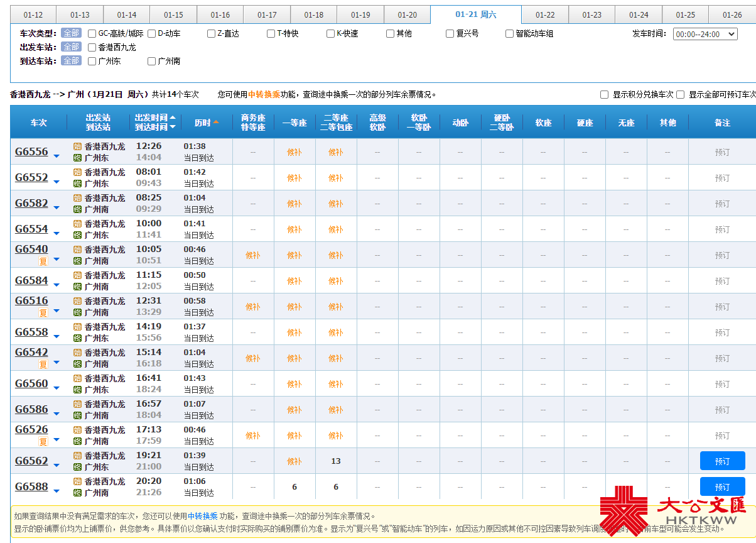Click the 出发时间 ascending sort arrow

pyautogui.click(x=173, y=118)
